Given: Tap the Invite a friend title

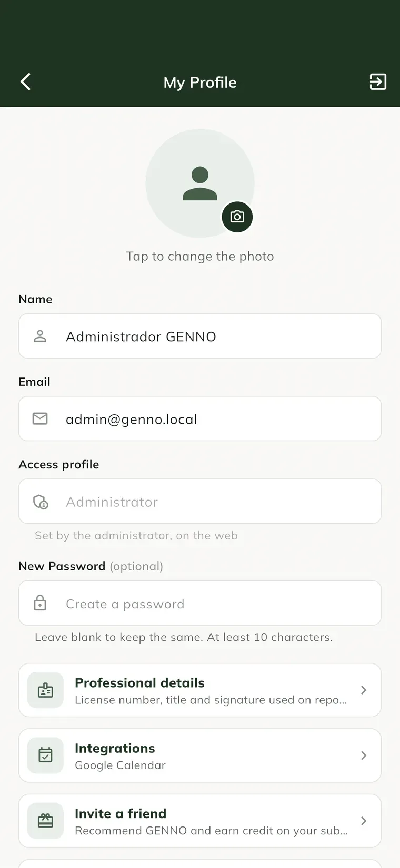Looking at the screenshot, I should [x=121, y=813].
